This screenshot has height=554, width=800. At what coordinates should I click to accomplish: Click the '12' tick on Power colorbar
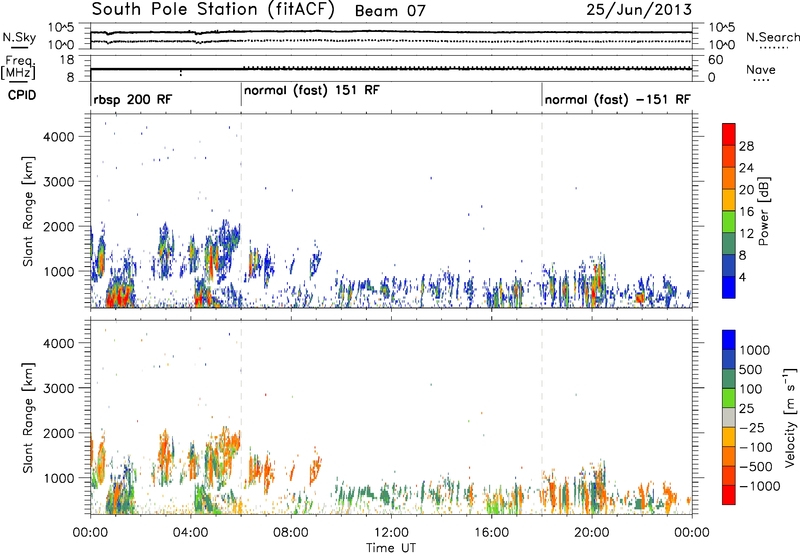point(746,234)
